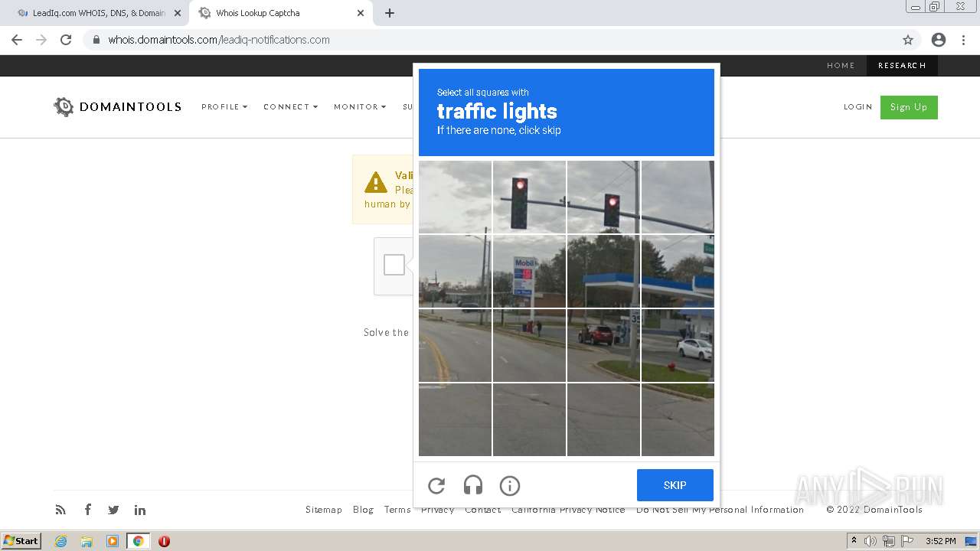Open HOME in top bar
Image resolution: width=980 pixels, height=551 pixels.
(x=841, y=66)
